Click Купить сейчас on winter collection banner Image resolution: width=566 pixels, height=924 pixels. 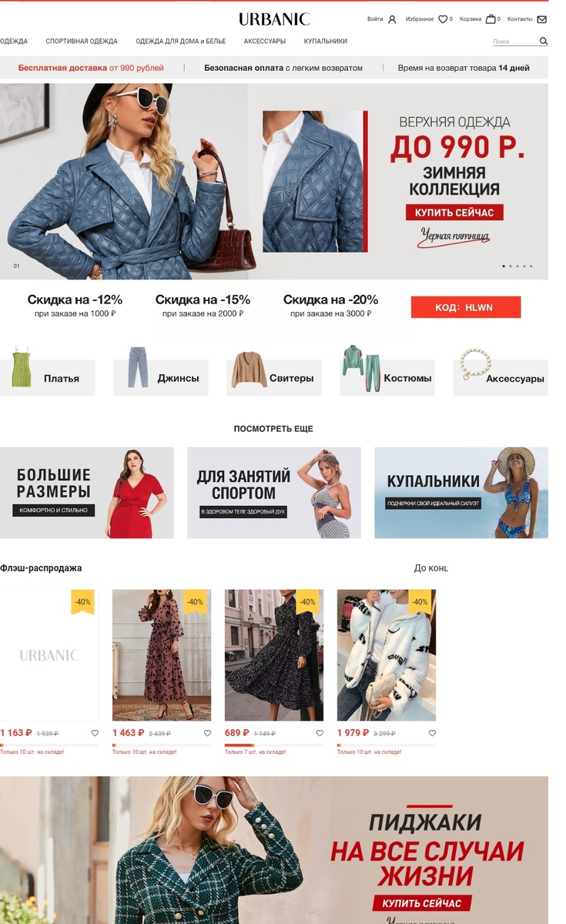coord(454,212)
